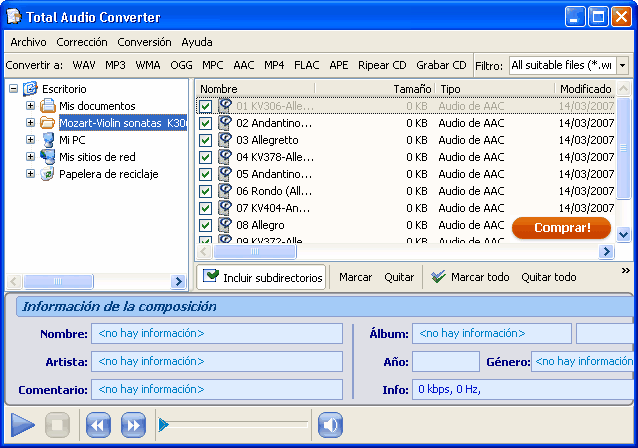Screen dimensions: 638x448
Task: Click the Mis sitios de red icon
Action: (48, 157)
